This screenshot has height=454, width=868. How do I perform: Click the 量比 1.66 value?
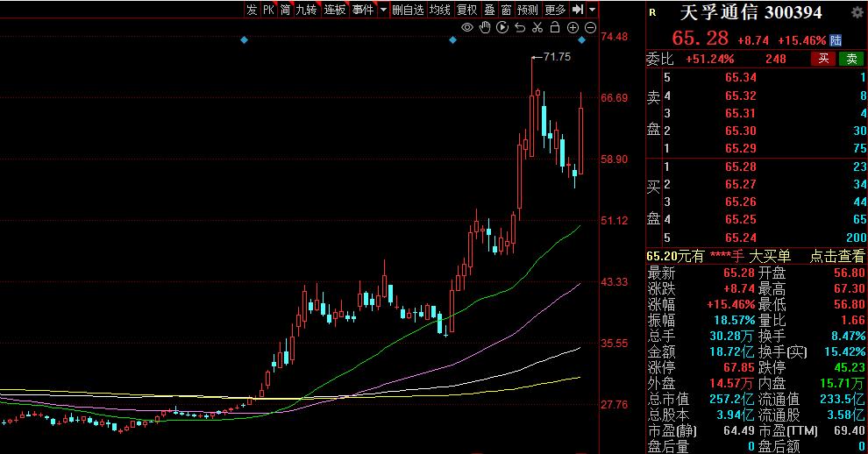coord(852,320)
